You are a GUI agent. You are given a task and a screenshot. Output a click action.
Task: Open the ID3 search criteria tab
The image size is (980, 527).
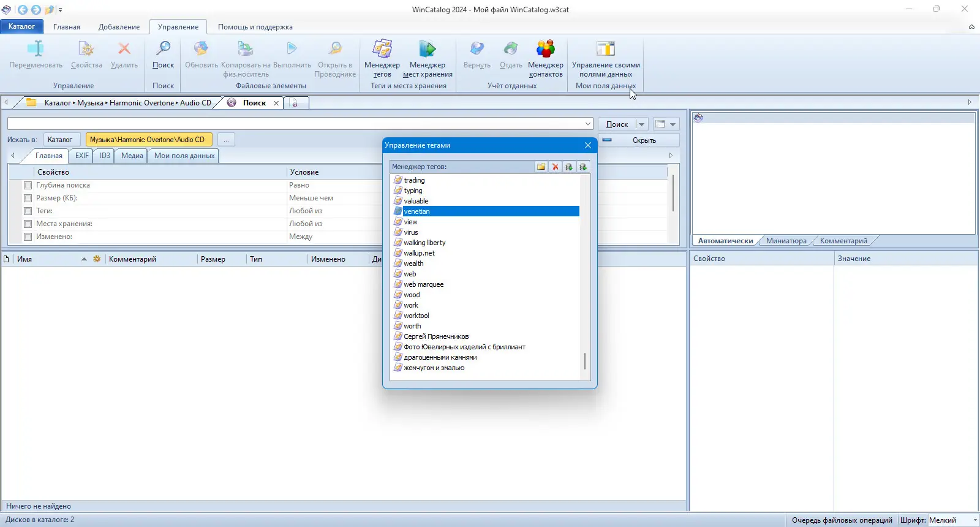pos(105,156)
